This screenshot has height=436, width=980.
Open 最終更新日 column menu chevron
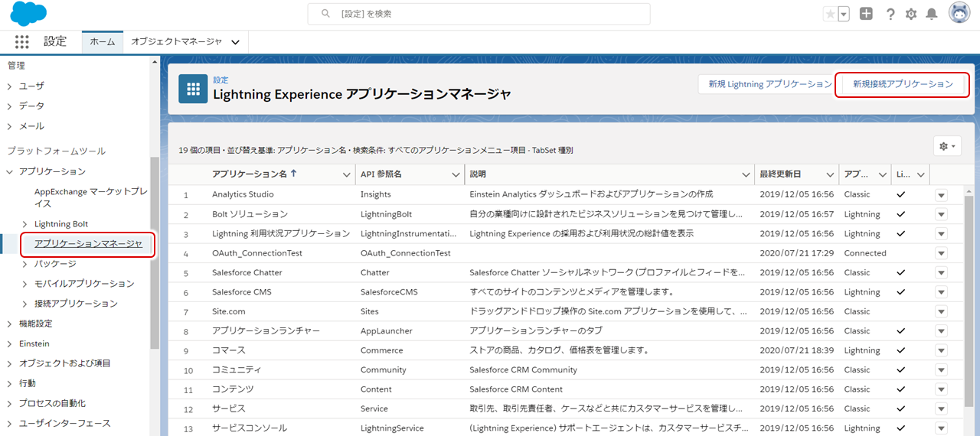tap(830, 174)
